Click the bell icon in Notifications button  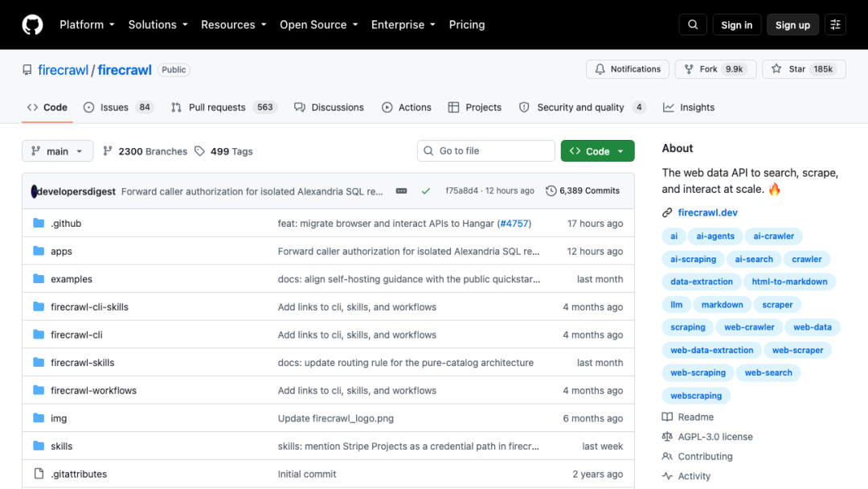point(600,69)
